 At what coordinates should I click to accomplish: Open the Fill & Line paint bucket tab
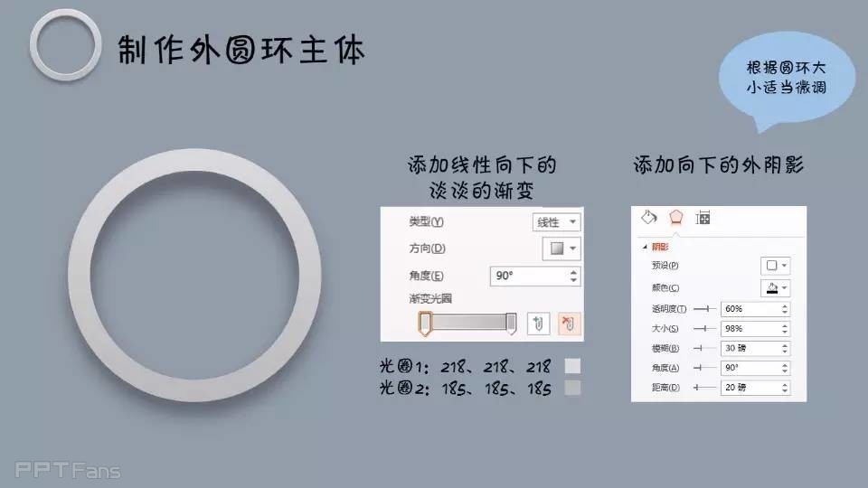[x=649, y=218]
